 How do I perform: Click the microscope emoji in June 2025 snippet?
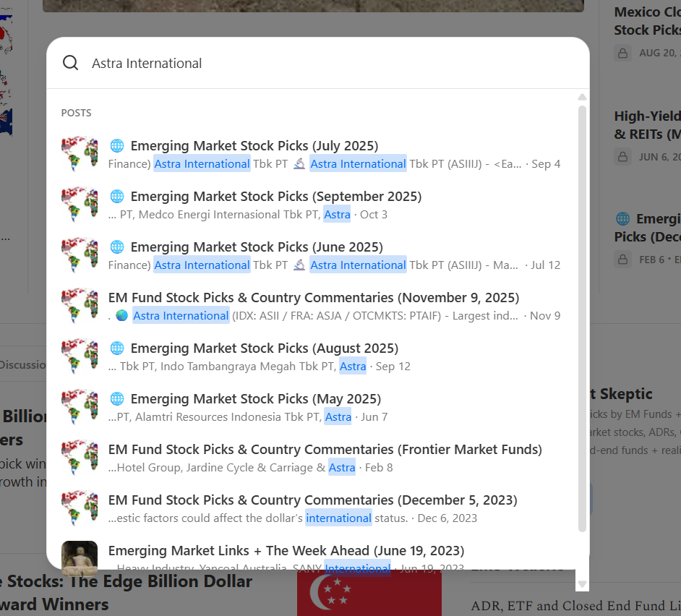click(x=299, y=265)
